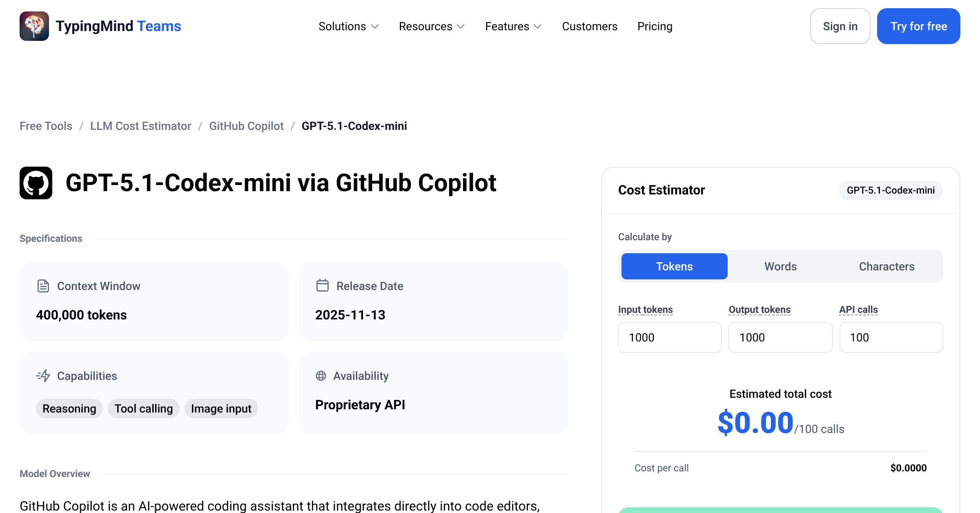Click the Sign in button
The width and height of the screenshot is (980, 513).
[x=840, y=26]
